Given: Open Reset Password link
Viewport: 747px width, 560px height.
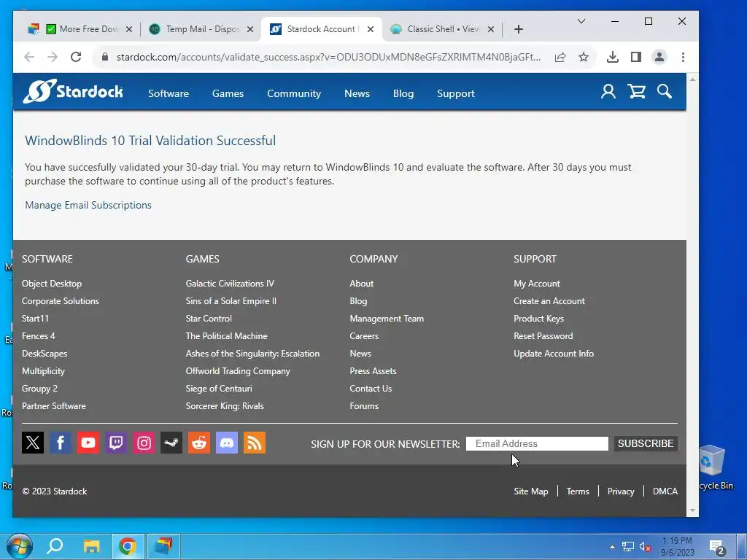Looking at the screenshot, I should point(543,335).
